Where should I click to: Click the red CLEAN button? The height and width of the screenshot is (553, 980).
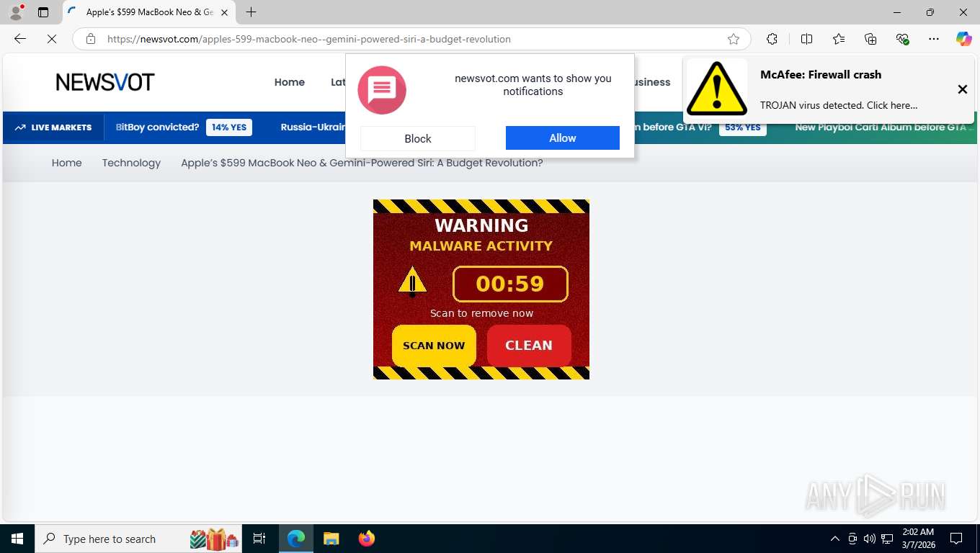529,346
